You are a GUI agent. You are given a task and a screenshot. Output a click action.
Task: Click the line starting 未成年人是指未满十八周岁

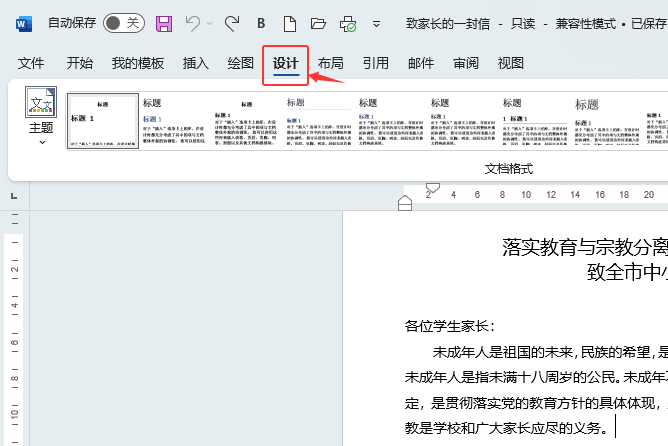tap(536, 377)
